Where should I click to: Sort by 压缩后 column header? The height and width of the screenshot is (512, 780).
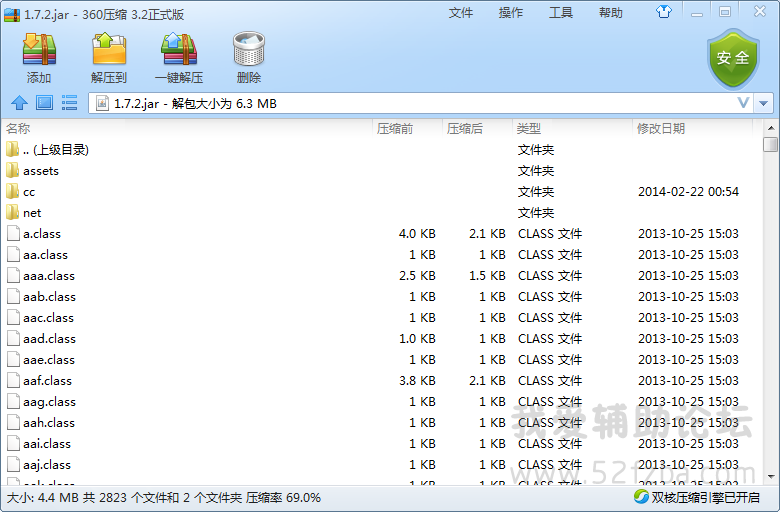tap(465, 129)
